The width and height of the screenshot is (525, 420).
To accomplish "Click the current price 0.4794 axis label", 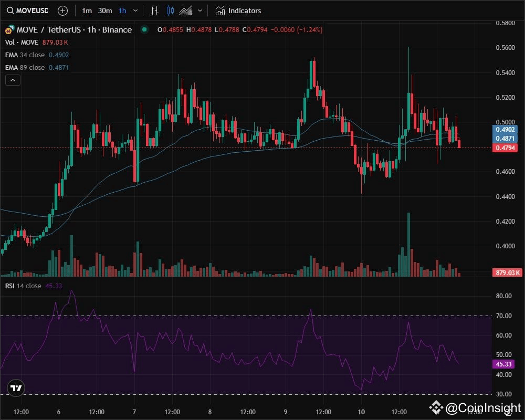I will pos(506,148).
